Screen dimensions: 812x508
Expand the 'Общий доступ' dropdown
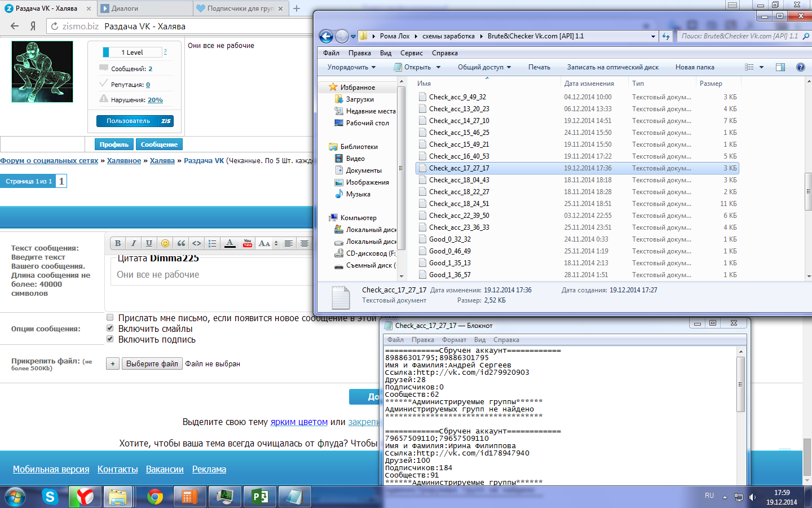coord(484,67)
